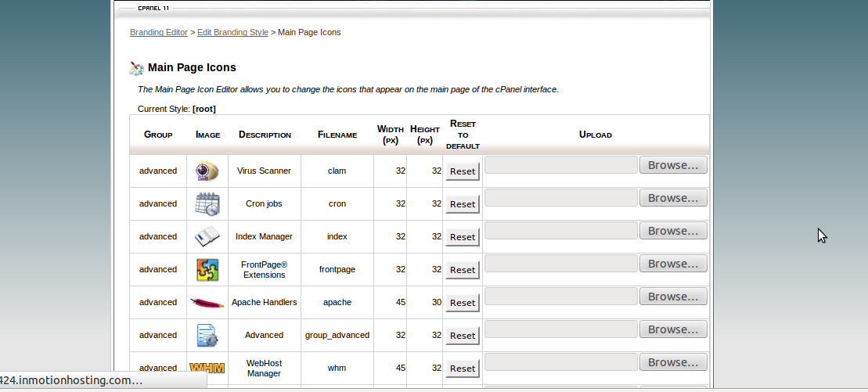Reset the Cron jobs icon to default
The height and width of the screenshot is (392, 868).
click(x=463, y=204)
